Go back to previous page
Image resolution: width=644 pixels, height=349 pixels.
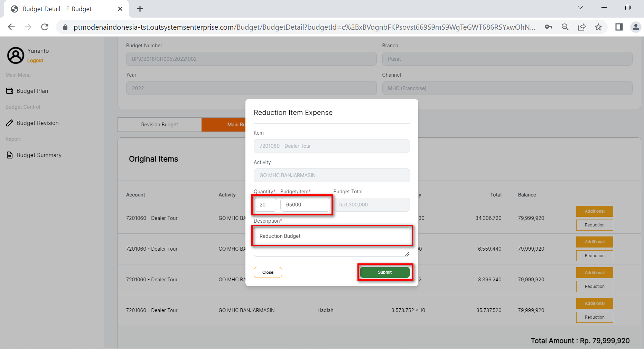click(11, 27)
